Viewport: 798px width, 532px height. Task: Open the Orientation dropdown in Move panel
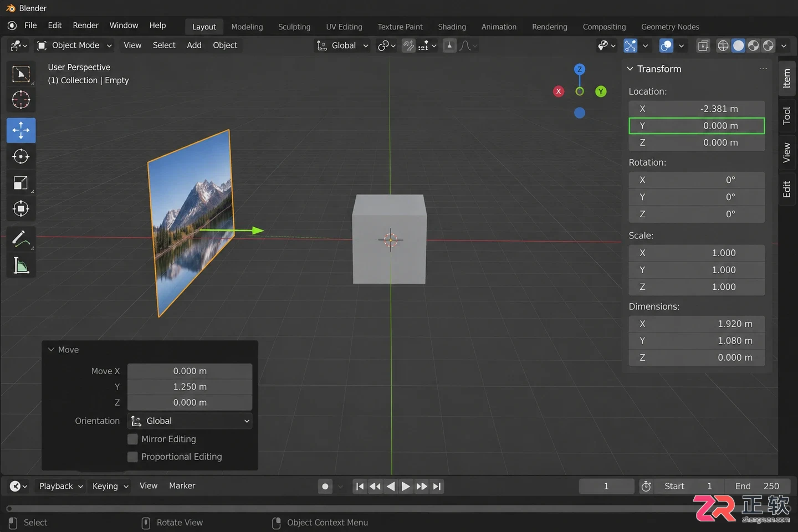190,421
